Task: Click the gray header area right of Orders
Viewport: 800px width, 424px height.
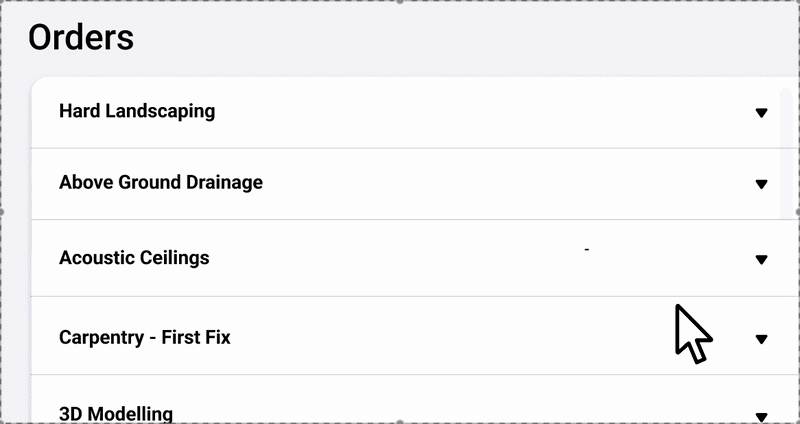Action: 450,38
